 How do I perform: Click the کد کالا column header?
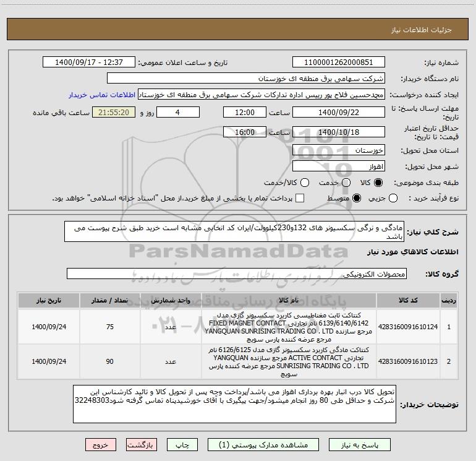[408, 300]
